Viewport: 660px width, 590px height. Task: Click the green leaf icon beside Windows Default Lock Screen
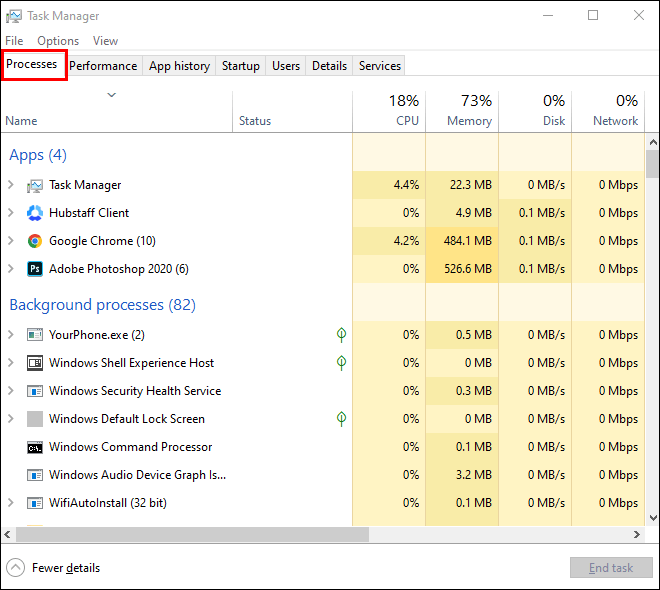point(341,419)
